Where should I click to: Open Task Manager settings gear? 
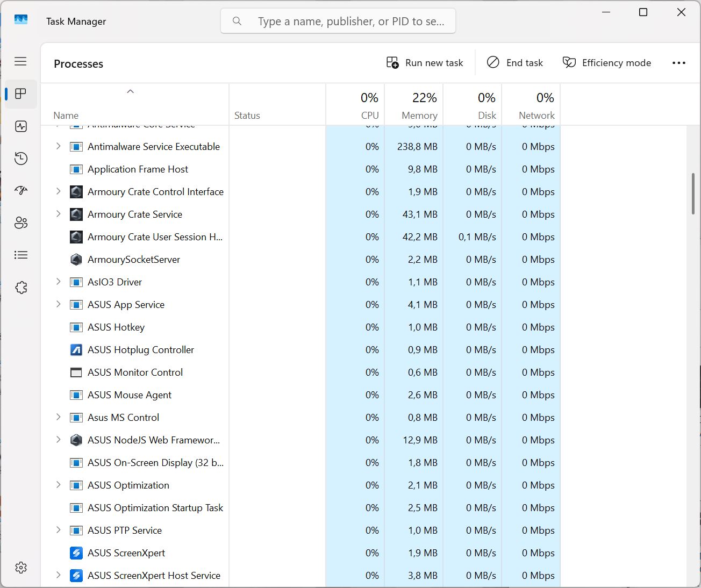point(21,568)
